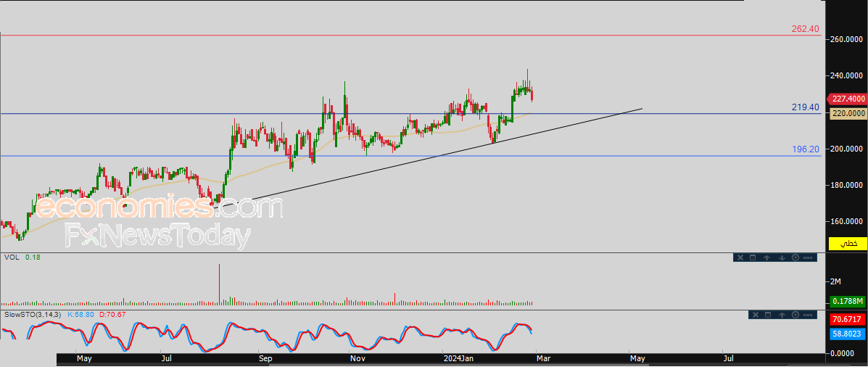Viewport: 868px width, 367px height.
Task: Click the Nov date axis label
Action: point(357,359)
